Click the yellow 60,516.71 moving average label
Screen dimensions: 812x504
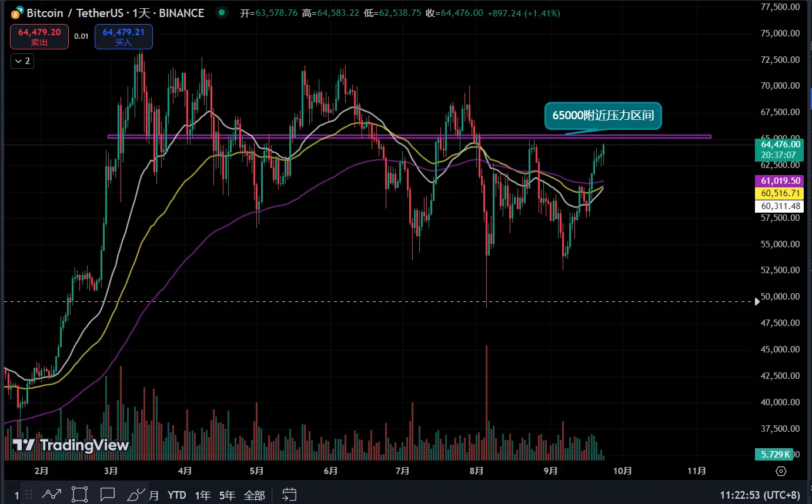[x=780, y=193]
